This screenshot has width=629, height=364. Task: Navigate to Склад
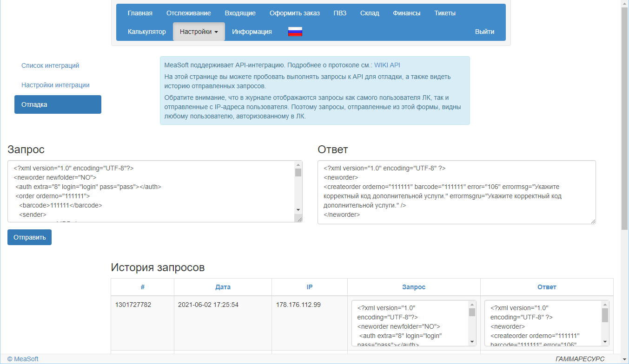[x=370, y=13]
